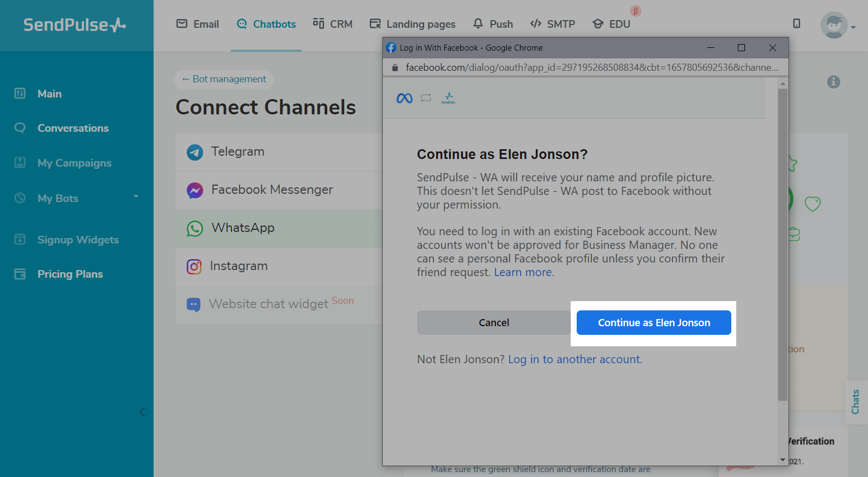Cancel the Facebook login
868x477 pixels.
pos(494,322)
